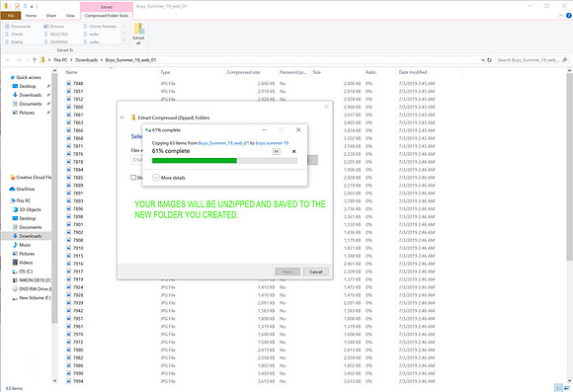Open address bar history dropdown
This screenshot has height=392, width=573.
pyautogui.click(x=483, y=60)
